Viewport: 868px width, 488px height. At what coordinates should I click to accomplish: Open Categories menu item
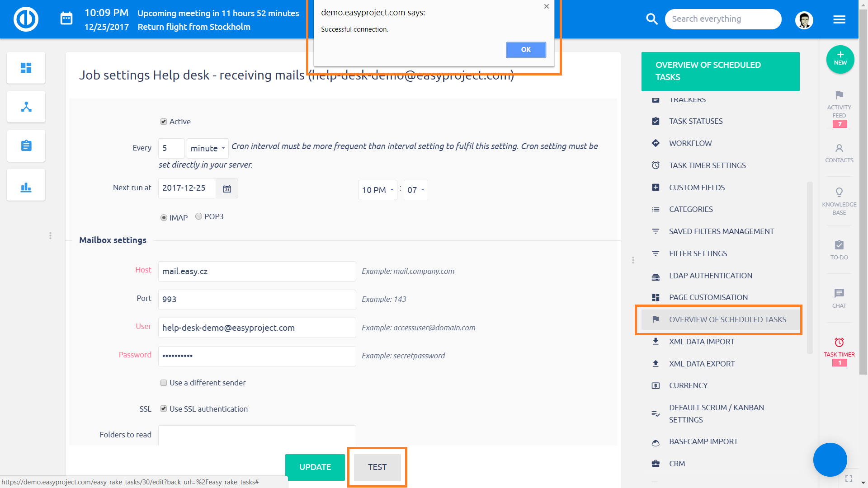[x=691, y=209]
